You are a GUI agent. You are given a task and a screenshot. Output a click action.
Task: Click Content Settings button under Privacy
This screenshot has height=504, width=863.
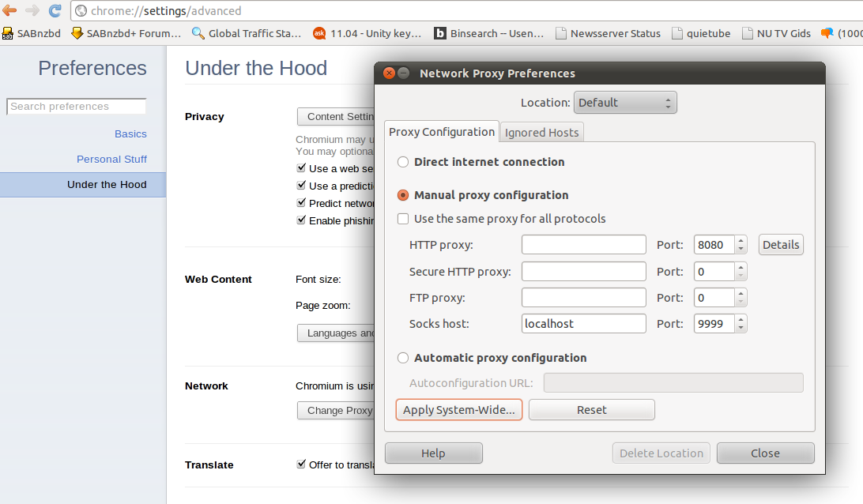point(337,117)
